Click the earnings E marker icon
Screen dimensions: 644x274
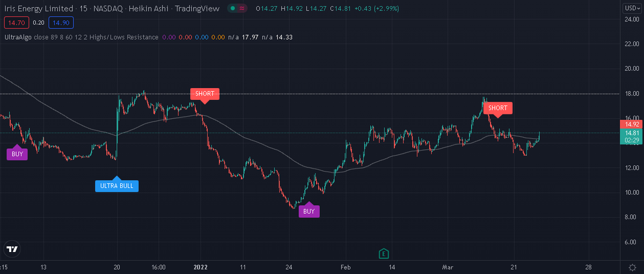pos(383,253)
